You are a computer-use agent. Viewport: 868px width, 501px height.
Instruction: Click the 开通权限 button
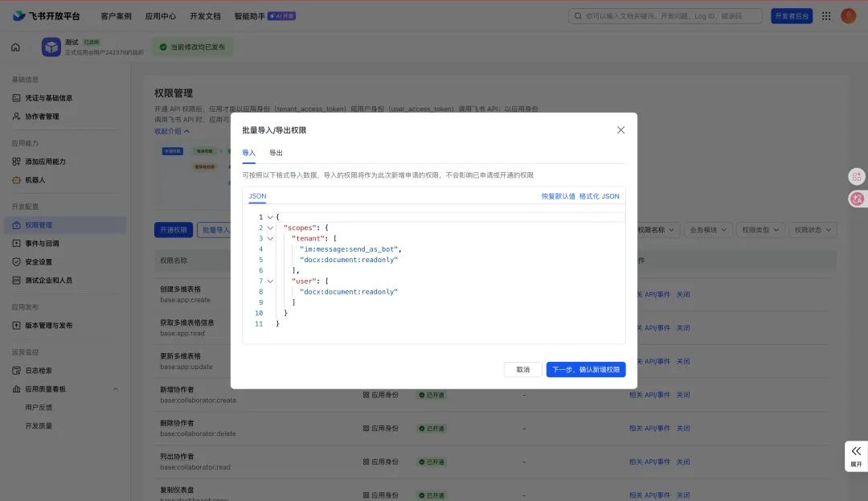pyautogui.click(x=174, y=230)
